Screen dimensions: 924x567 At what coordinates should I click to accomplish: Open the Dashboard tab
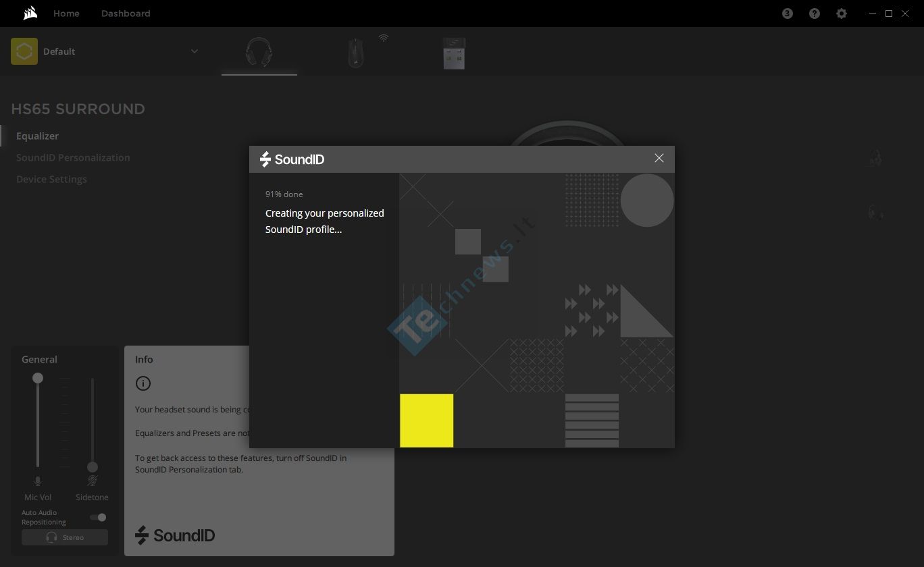pos(126,13)
